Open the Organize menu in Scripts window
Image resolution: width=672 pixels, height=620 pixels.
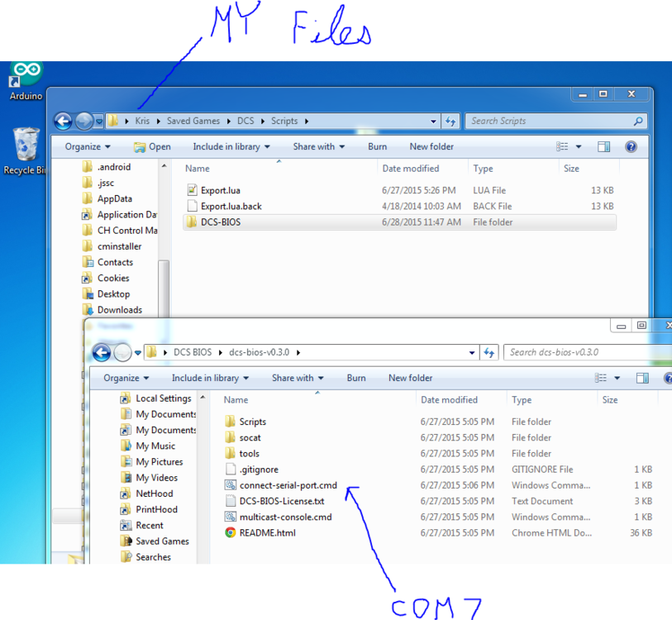pyautogui.click(x=88, y=146)
